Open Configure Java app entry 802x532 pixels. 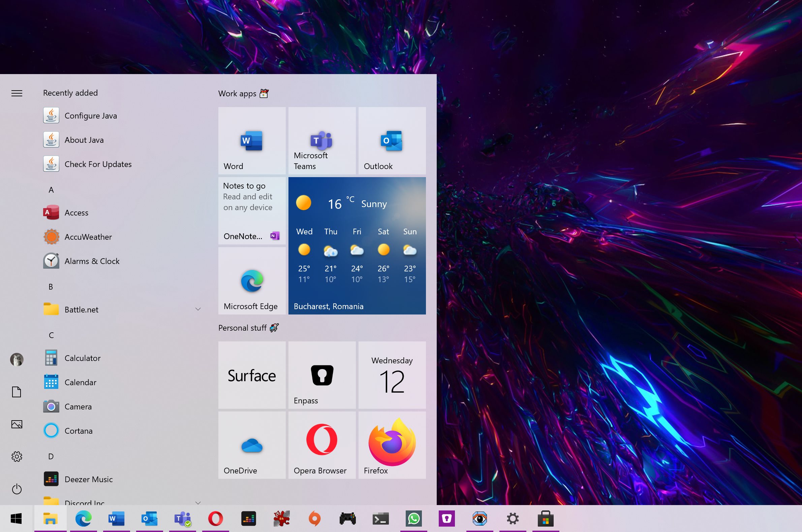[122, 116]
